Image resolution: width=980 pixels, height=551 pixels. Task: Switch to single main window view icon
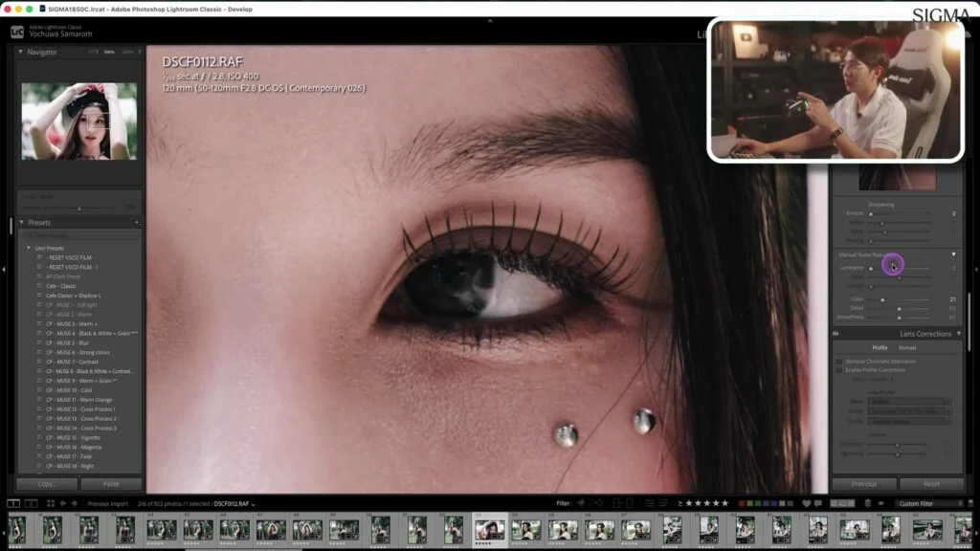[x=13, y=503]
